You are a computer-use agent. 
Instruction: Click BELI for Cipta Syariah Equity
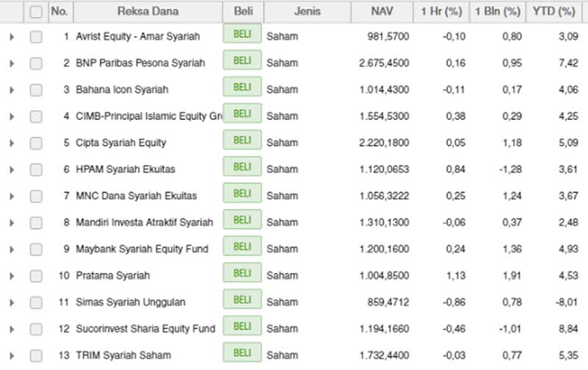coord(243,140)
